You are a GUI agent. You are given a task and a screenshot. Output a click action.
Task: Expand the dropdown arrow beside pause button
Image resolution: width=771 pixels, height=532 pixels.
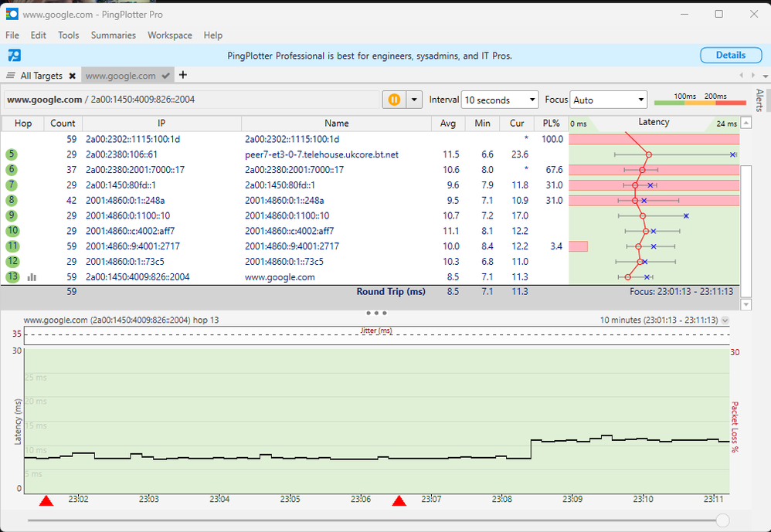pyautogui.click(x=415, y=100)
